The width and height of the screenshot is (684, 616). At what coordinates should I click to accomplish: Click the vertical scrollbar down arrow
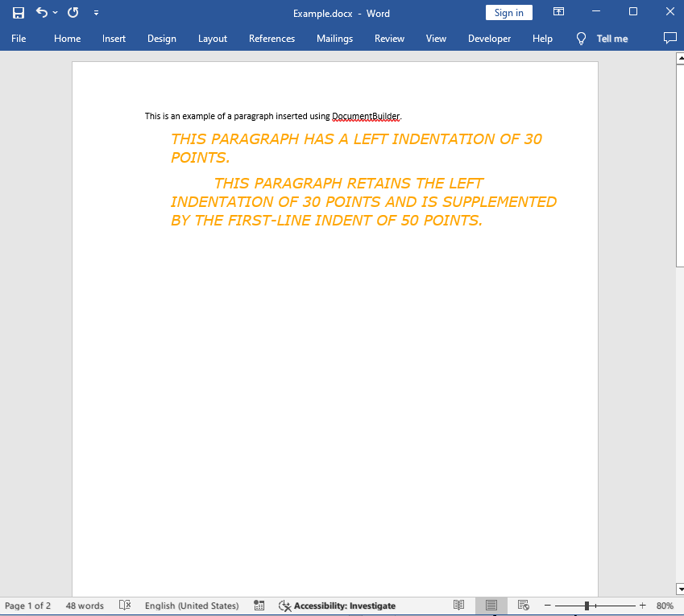point(680,589)
